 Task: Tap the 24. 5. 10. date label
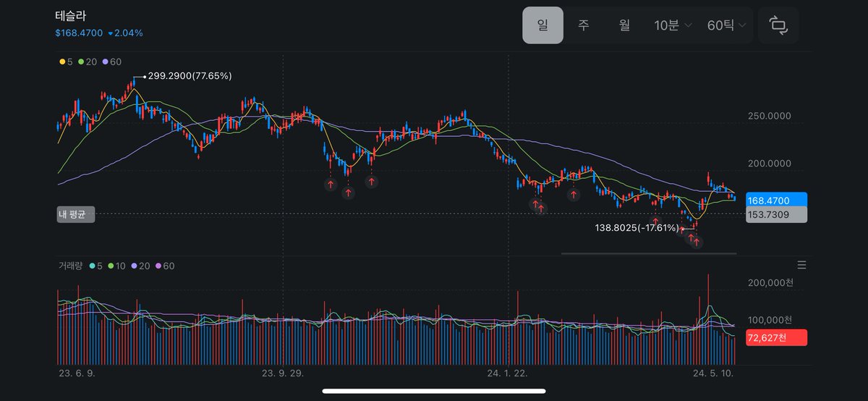click(x=715, y=373)
